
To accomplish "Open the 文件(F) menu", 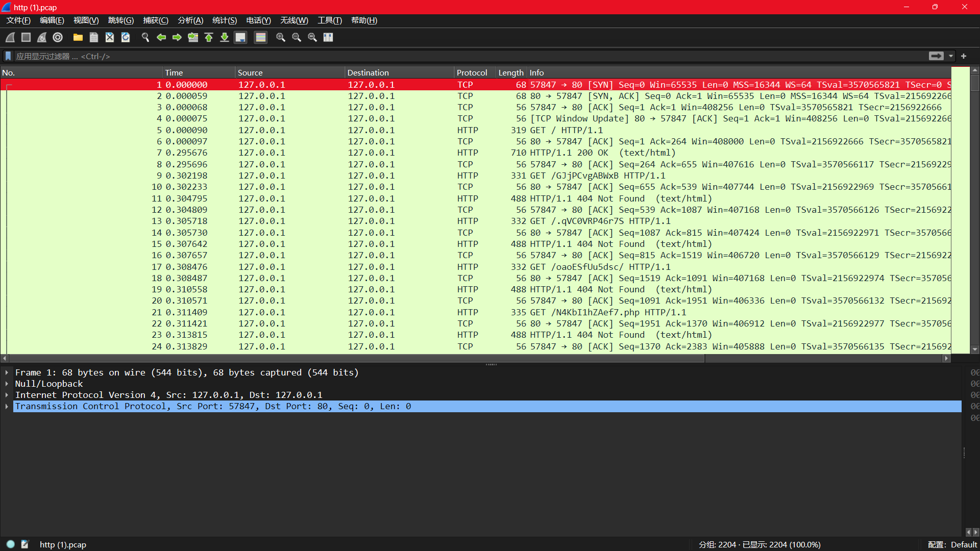I will click(18, 20).
